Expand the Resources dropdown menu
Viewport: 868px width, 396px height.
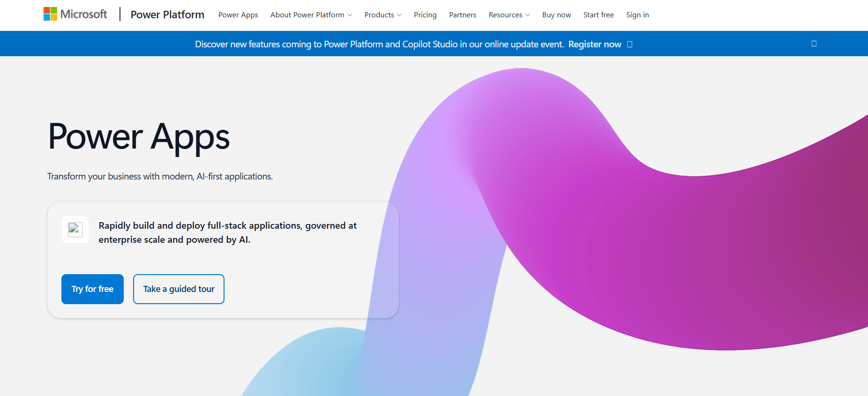pyautogui.click(x=509, y=15)
